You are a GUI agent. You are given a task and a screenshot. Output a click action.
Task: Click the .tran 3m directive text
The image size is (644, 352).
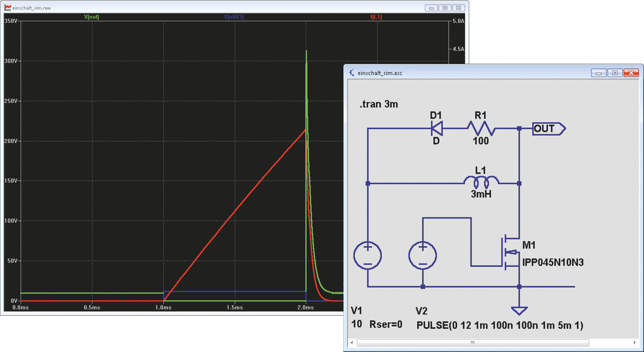pos(379,104)
